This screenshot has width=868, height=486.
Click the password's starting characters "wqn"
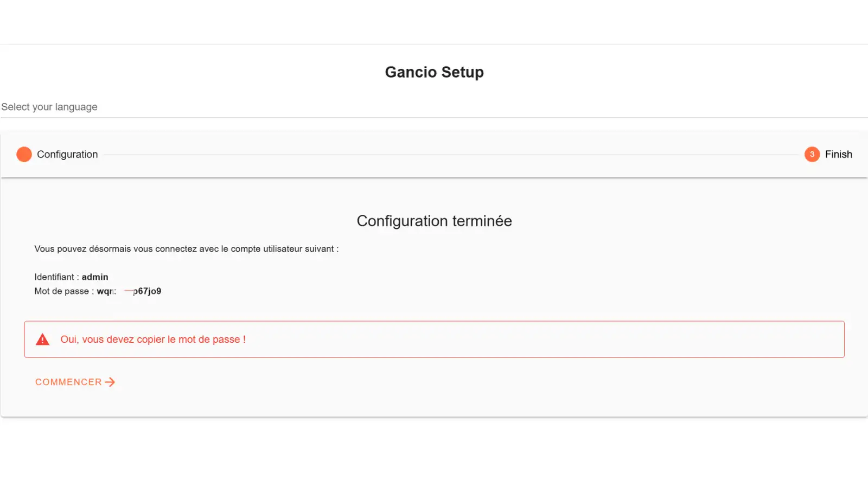[106, 291]
